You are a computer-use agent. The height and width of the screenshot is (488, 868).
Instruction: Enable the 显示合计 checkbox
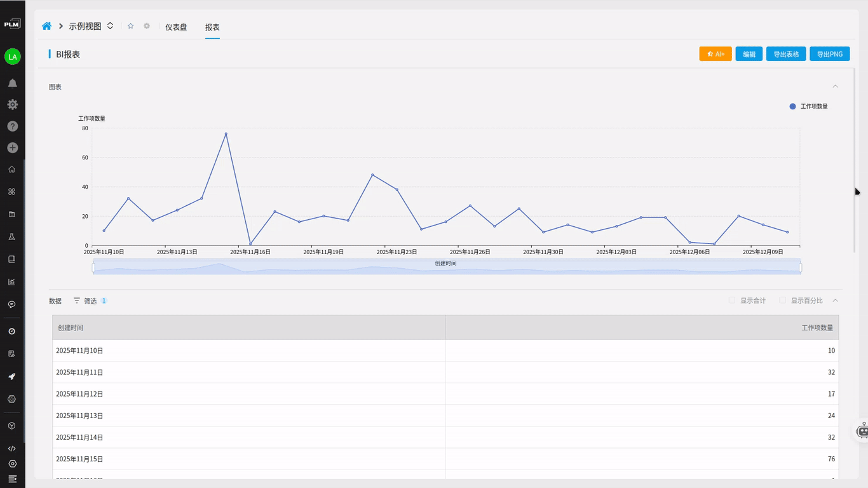731,300
